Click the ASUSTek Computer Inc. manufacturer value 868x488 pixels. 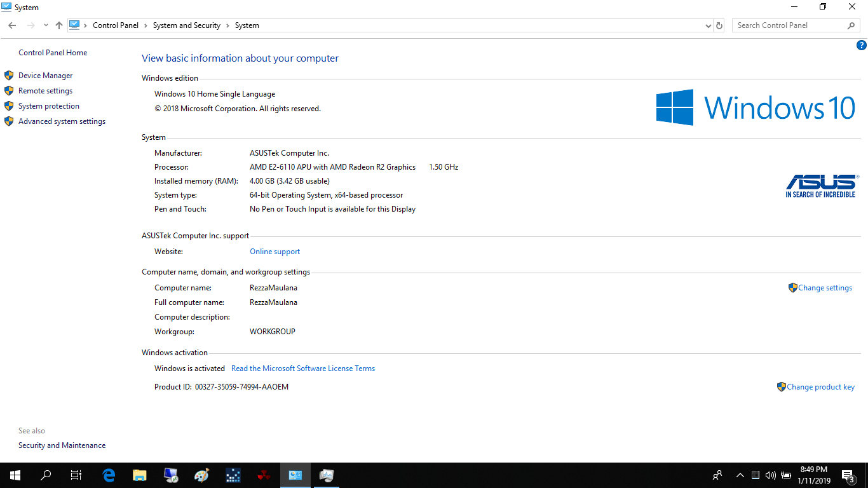(x=289, y=153)
